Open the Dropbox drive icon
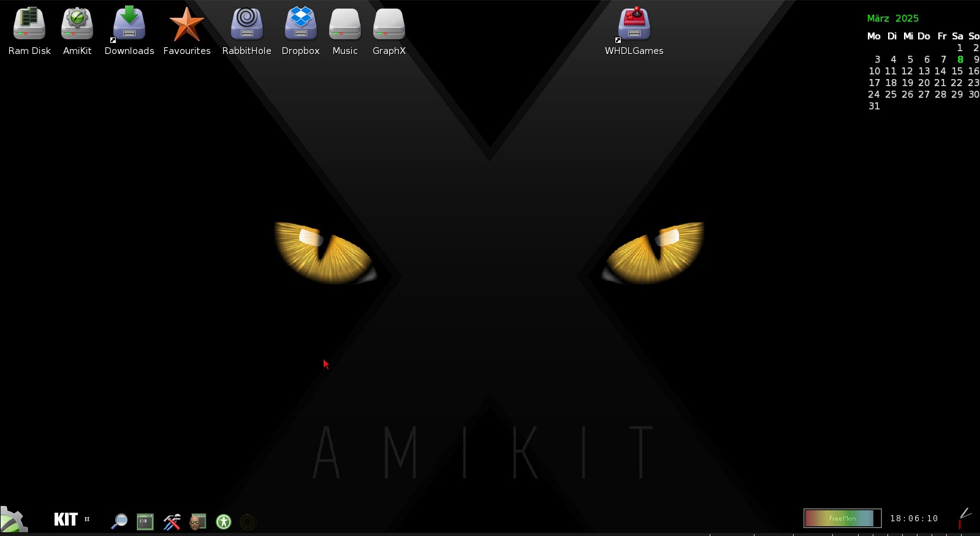The height and width of the screenshot is (536, 980). 300,24
